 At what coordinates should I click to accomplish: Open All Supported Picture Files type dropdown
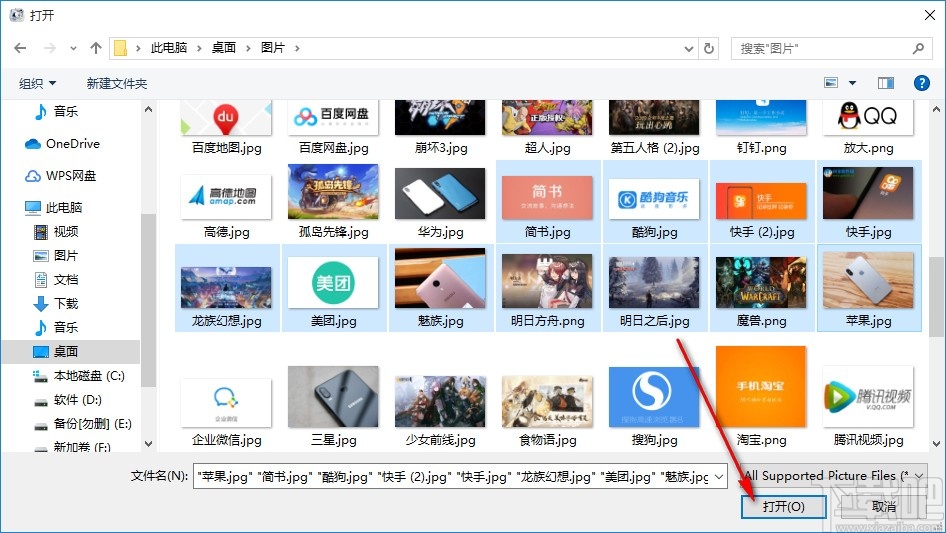point(832,476)
